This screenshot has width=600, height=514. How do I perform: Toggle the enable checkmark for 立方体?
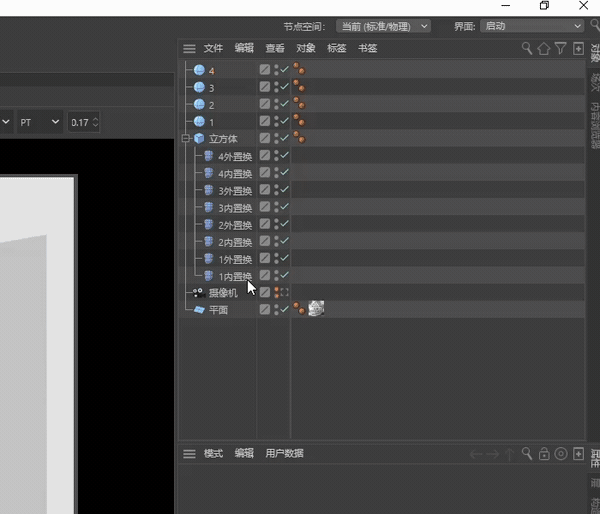(284, 138)
